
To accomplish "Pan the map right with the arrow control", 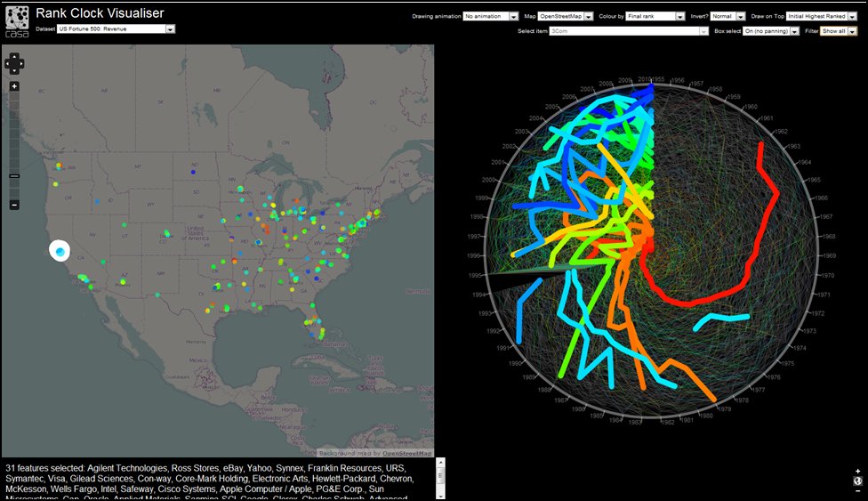I will click(x=20, y=64).
